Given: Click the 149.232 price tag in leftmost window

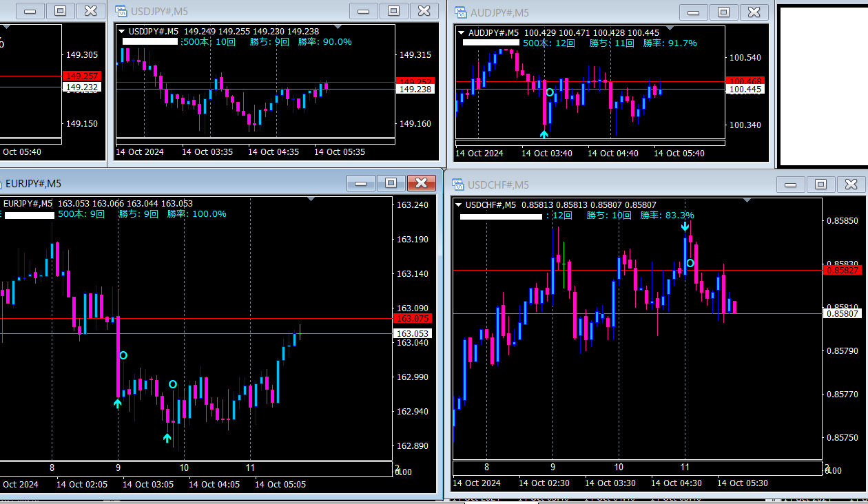Looking at the screenshot, I should [82, 87].
